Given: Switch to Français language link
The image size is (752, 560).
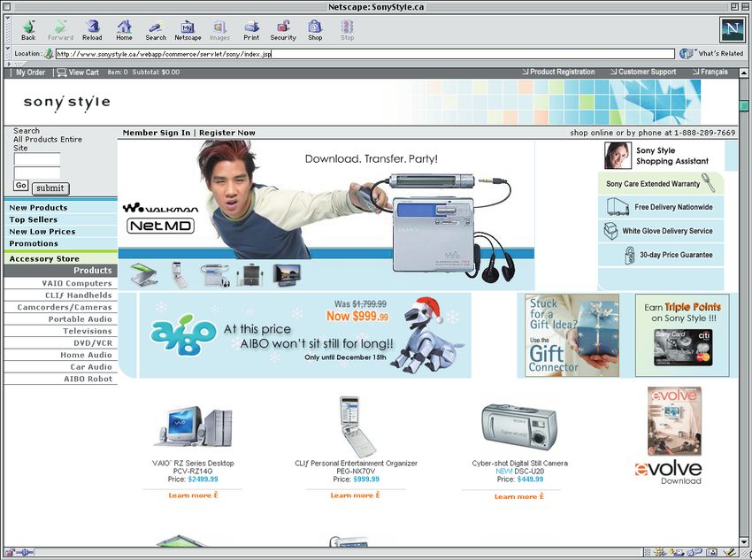Looking at the screenshot, I should coord(710,72).
